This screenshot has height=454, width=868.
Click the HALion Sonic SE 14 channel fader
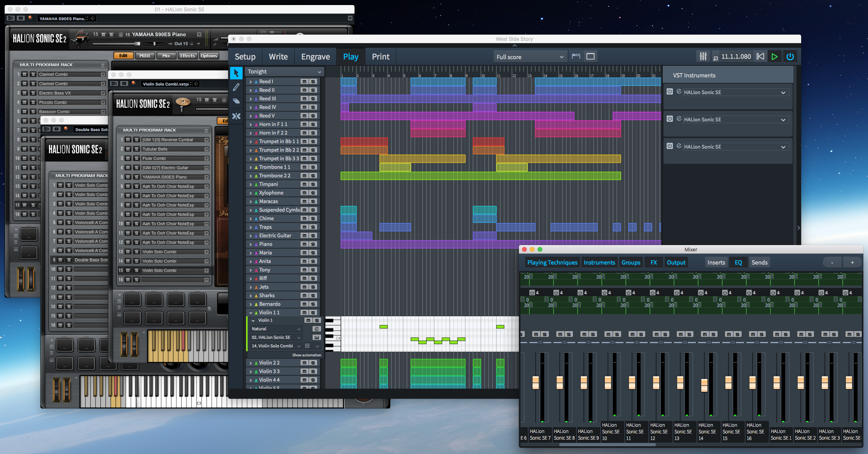[704, 385]
